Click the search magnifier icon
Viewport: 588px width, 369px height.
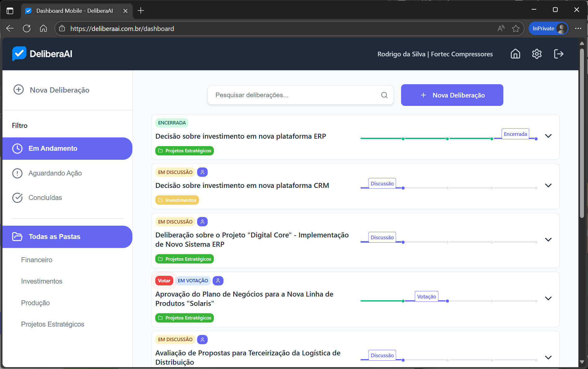click(x=384, y=95)
